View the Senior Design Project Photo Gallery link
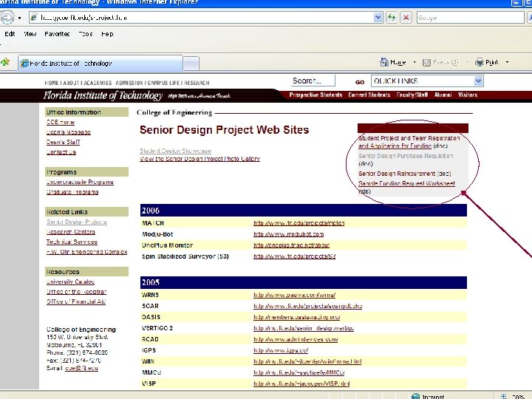The width and height of the screenshot is (532, 399). [x=199, y=159]
